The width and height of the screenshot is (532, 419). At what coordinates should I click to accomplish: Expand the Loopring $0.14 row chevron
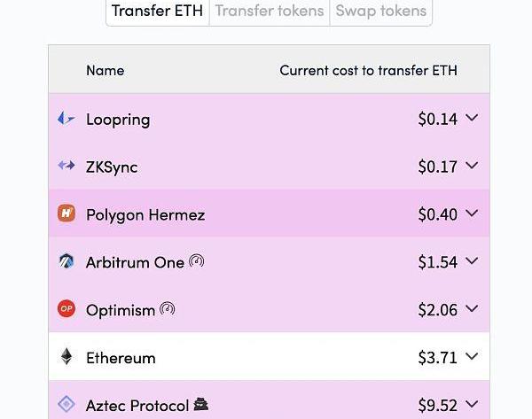472,118
